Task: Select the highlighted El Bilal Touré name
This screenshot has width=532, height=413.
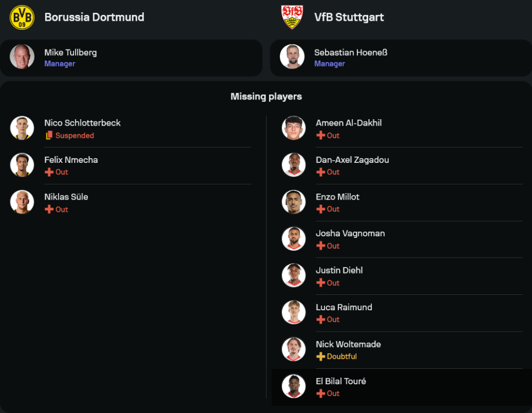Action: click(x=340, y=381)
